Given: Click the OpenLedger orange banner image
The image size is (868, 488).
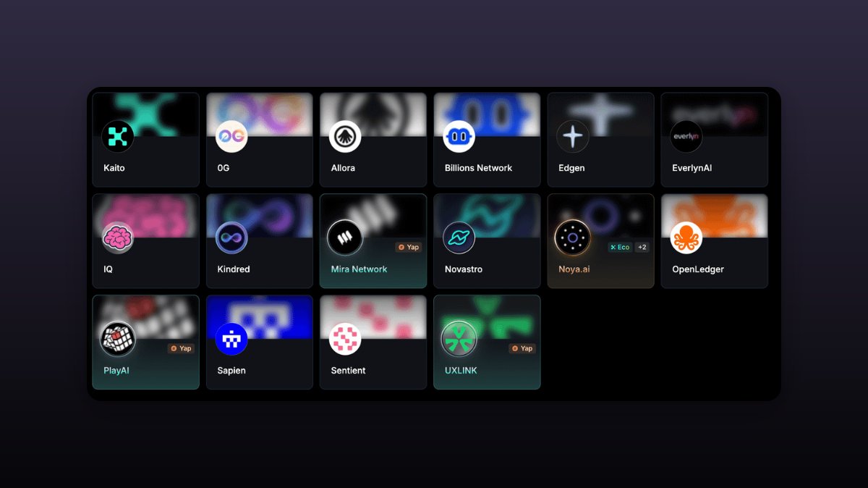Looking at the screenshot, I should click(714, 216).
